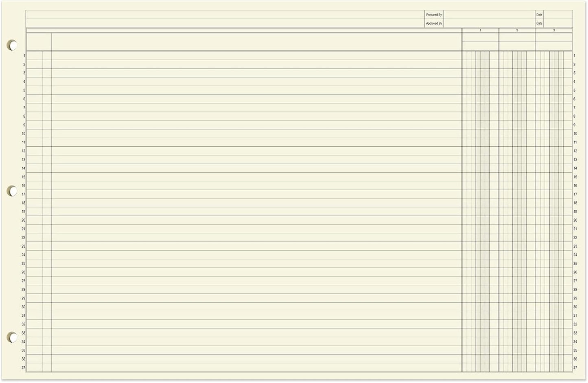Click the blank Prepared By entry cell

[488, 15]
